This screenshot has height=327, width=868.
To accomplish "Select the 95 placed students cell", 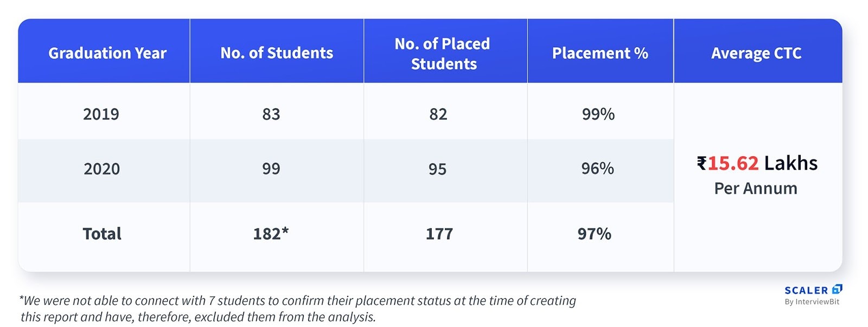I will (x=437, y=169).
